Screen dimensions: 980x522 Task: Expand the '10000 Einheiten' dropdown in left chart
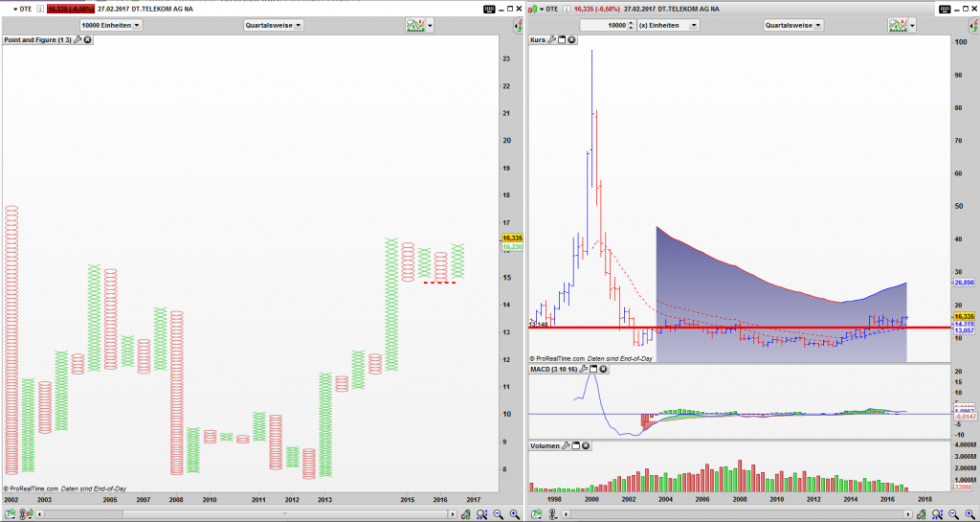point(111,25)
